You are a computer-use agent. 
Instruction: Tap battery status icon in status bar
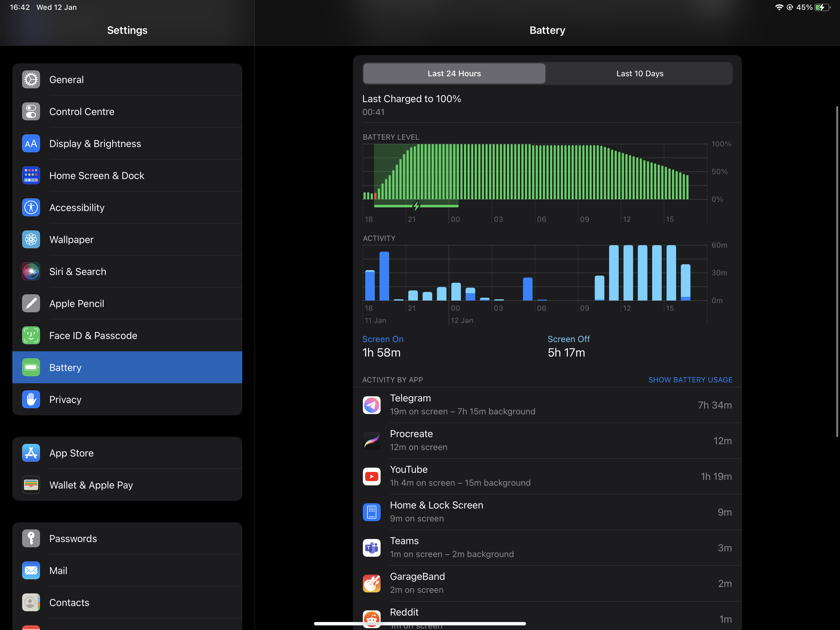(x=822, y=7)
